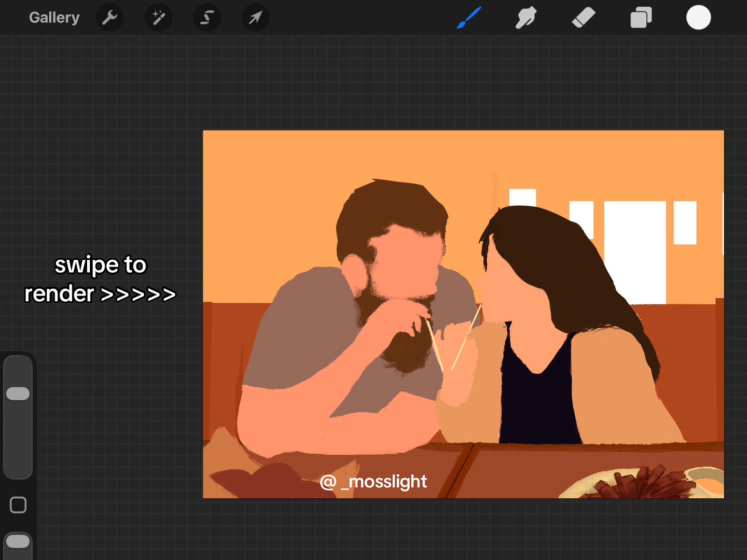Tap the square modify button in sidebar
747x560 pixels.
[x=18, y=505]
